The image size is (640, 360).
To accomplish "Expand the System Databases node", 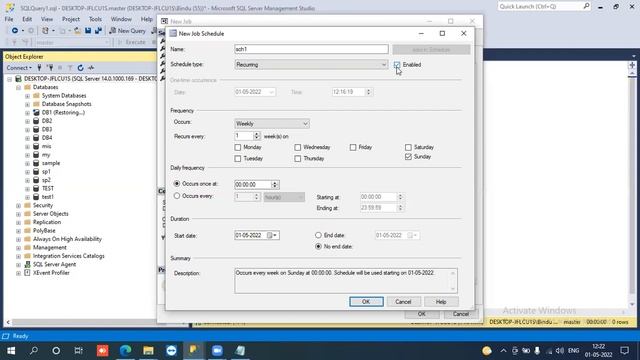I will [27, 96].
